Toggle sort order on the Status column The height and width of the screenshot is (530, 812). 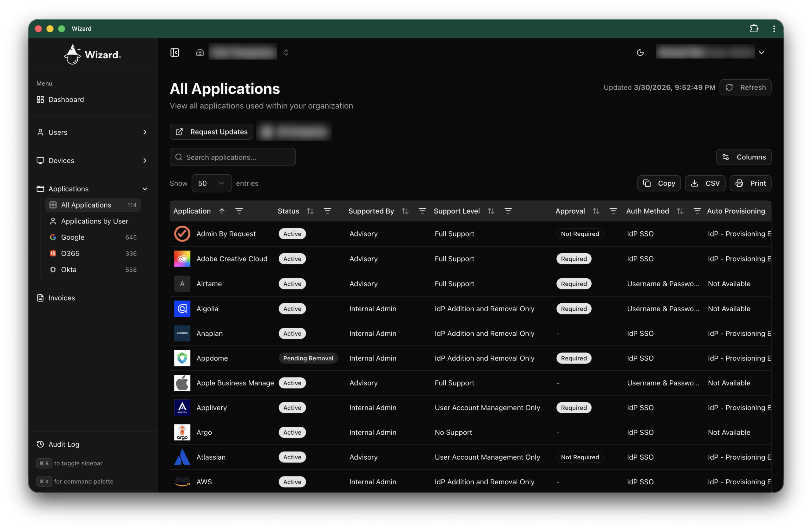pos(310,211)
